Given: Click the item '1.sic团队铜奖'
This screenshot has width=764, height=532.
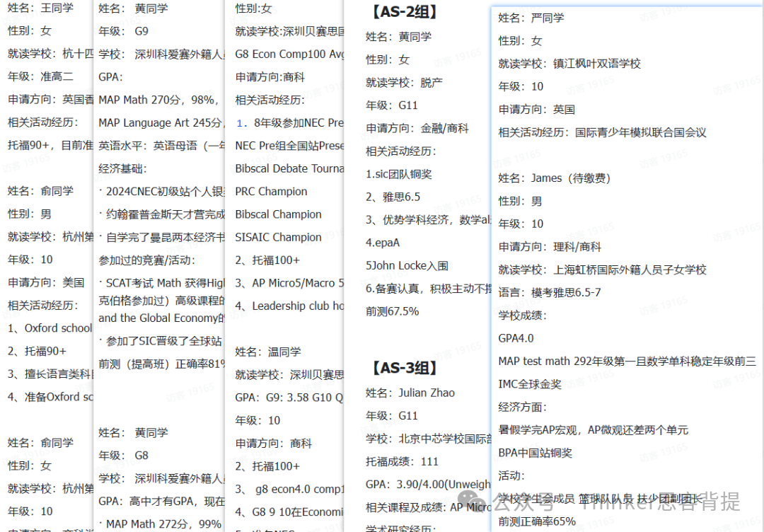Looking at the screenshot, I should pyautogui.click(x=398, y=175).
